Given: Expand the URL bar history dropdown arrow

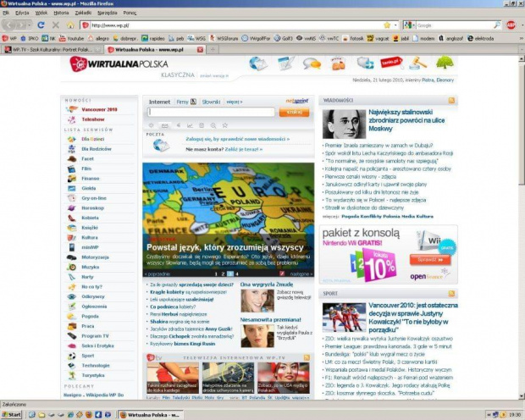Looking at the screenshot, I should [395, 25].
